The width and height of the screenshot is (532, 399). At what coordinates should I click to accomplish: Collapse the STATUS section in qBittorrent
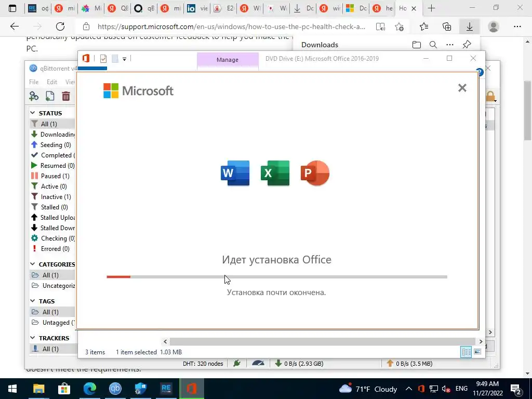33,113
